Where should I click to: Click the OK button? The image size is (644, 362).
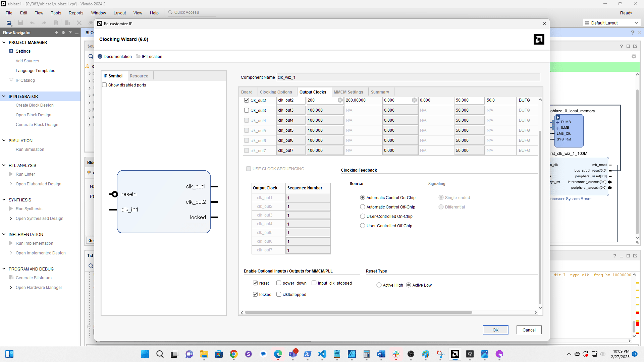(x=495, y=330)
